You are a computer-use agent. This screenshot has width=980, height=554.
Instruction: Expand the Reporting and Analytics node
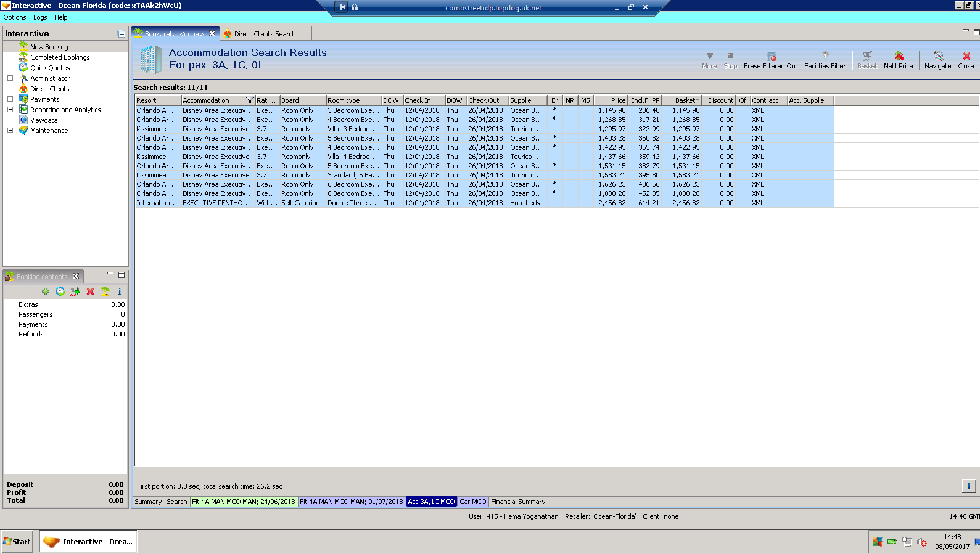(x=10, y=110)
